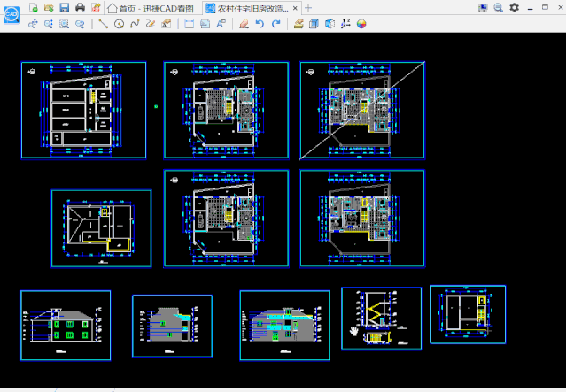566x392 pixels.
Task: Click the new file icon
Action: tap(33, 8)
